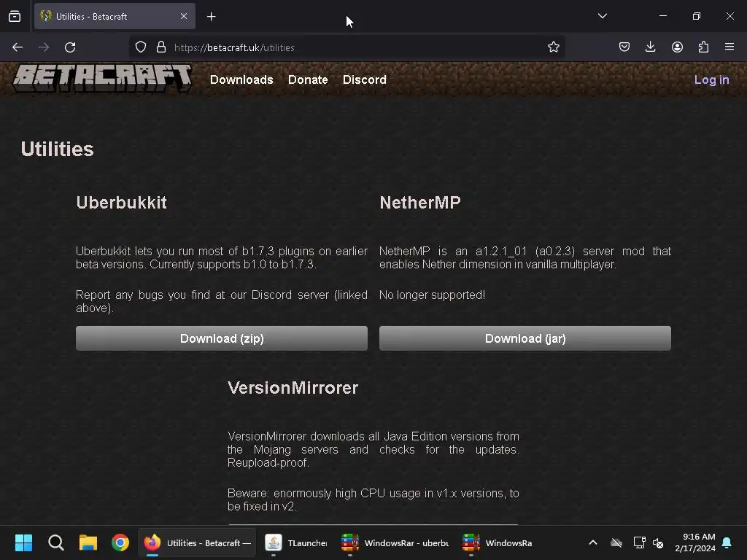The width and height of the screenshot is (747, 560).
Task: Open the extensions puzzle icon
Action: point(703,47)
